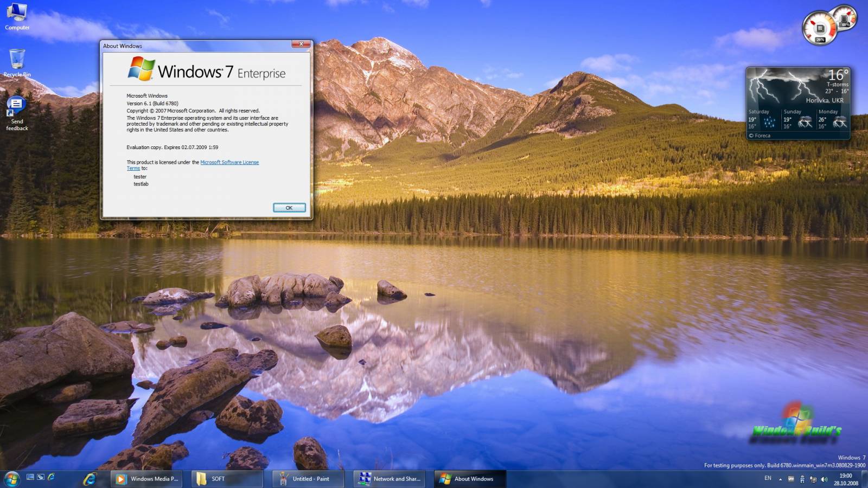Open the Computer desktop icon
Screen dimensions: 868x488
17,16
